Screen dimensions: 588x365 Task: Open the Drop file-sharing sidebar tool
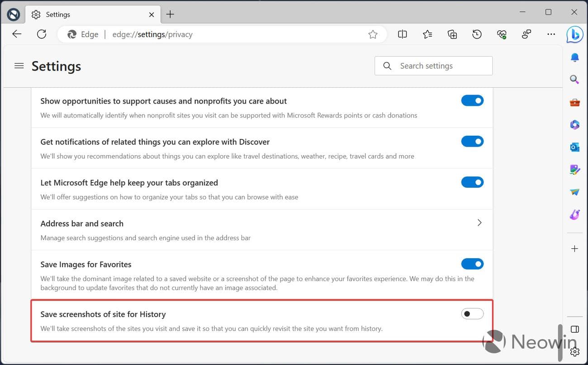coord(574,192)
